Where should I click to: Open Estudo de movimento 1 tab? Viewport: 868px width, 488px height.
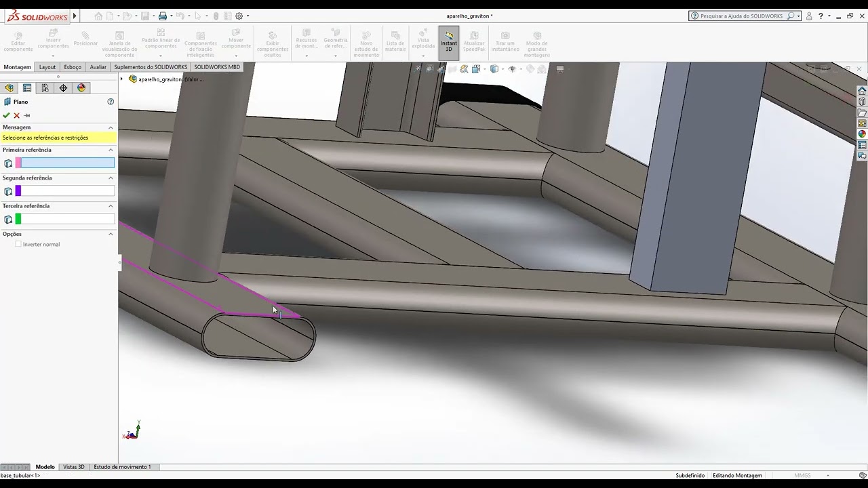122,467
